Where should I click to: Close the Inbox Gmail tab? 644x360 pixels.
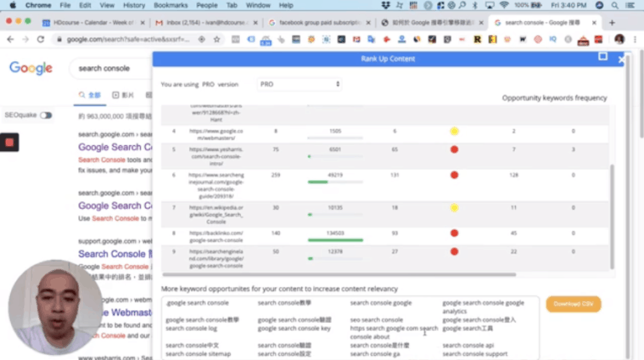(256, 23)
